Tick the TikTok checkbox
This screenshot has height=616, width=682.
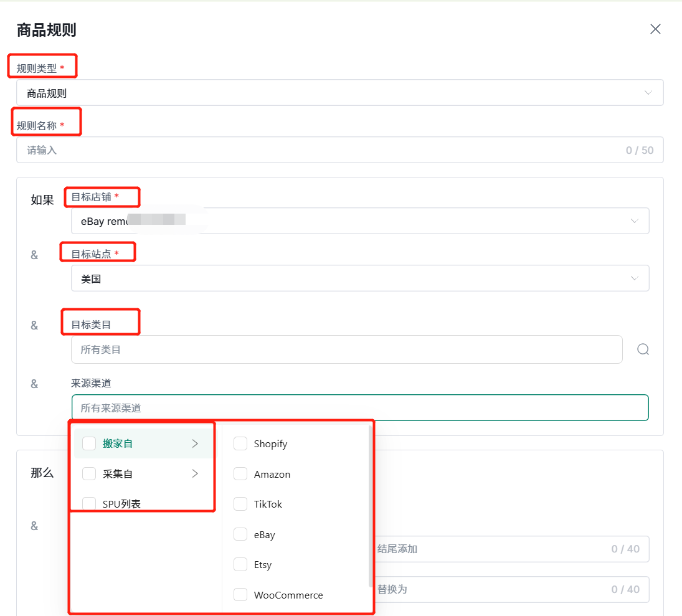pyautogui.click(x=240, y=504)
